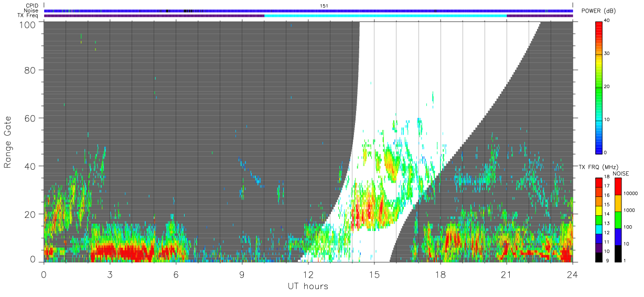Click the 12 tick on the UT hours axis
Image resolution: width=644 pixels, height=297 pixels.
click(308, 274)
